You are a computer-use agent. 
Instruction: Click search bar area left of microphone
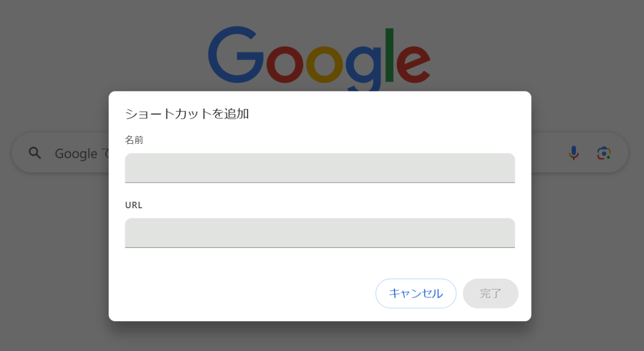tap(548, 153)
